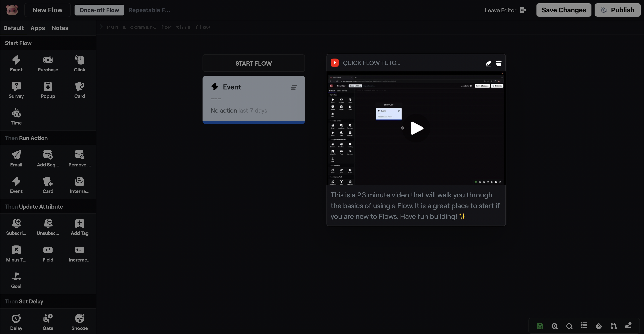This screenshot has width=644, height=334.
Task: Edit the Quick Flow Tutorial note
Action: click(x=488, y=63)
